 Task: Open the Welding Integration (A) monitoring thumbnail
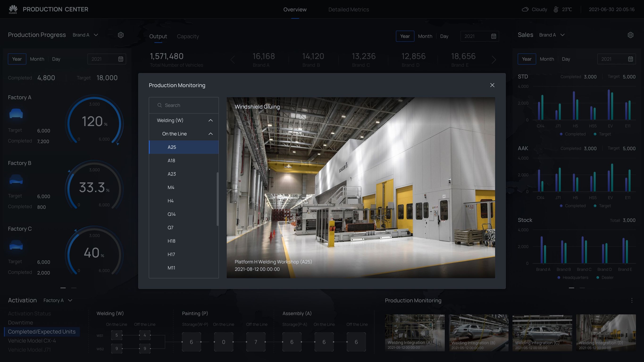pyautogui.click(x=414, y=333)
